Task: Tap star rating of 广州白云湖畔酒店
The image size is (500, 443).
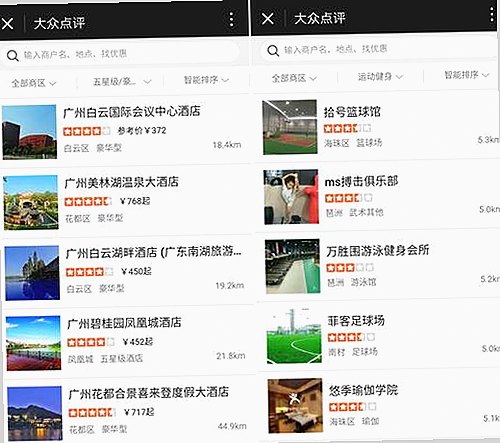Action: (89, 272)
